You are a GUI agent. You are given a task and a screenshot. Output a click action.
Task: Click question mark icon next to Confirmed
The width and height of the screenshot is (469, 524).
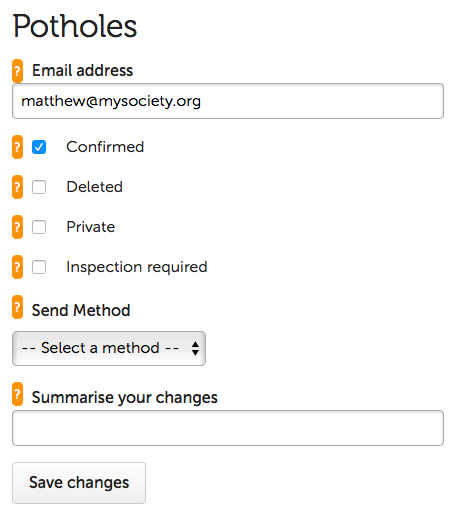click(17, 147)
